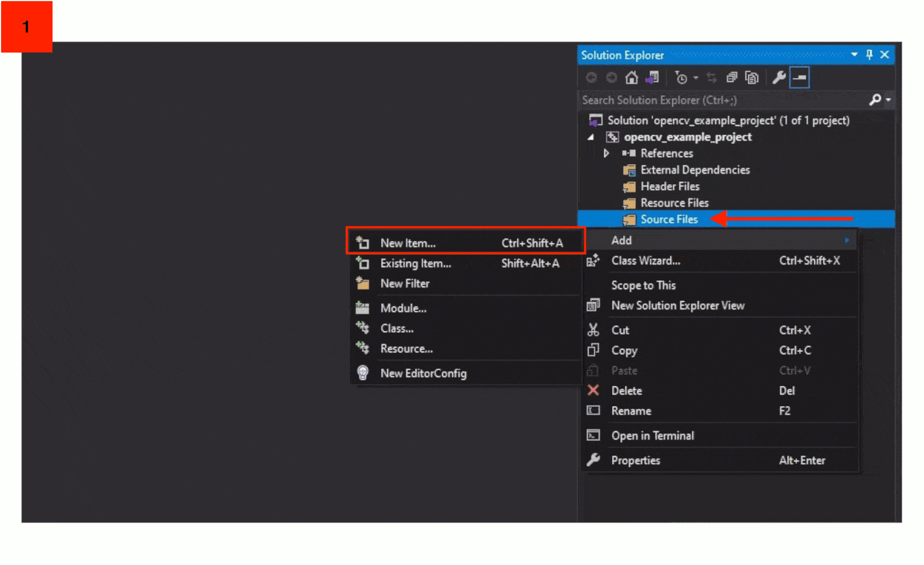Select the Resource Files folder
This screenshot has height=565, width=924.
click(x=675, y=203)
